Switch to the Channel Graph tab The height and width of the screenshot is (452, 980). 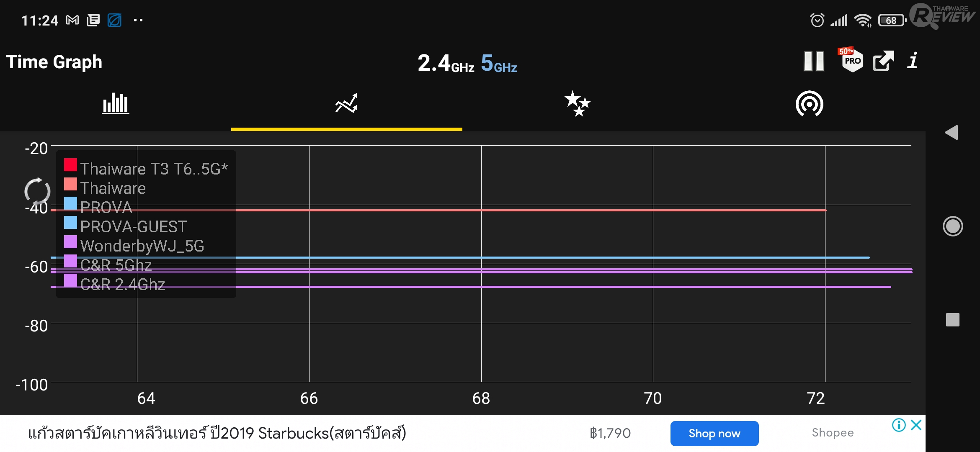(116, 103)
